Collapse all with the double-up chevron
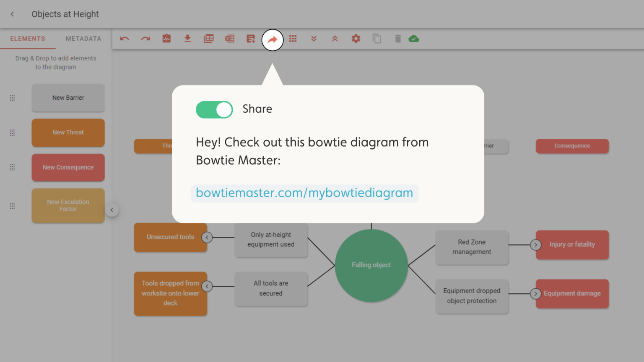644x362 pixels. [x=335, y=39]
